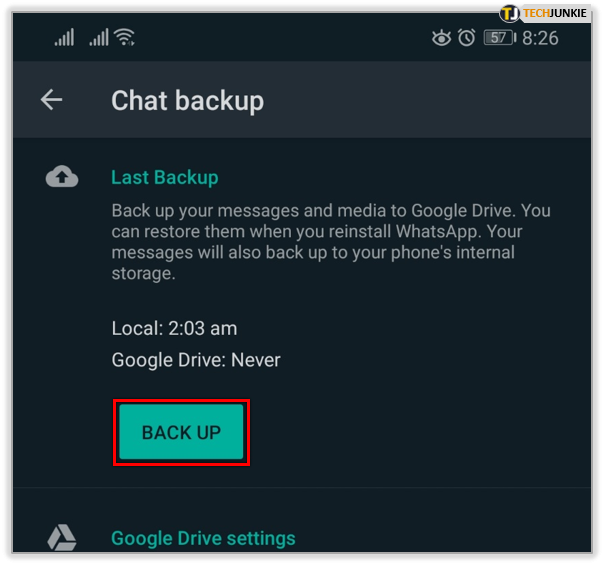Tap the Google Drive triangle icon

point(62,537)
